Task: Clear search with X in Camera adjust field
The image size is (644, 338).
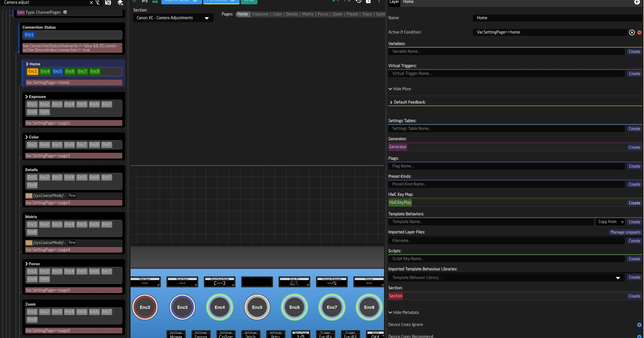Action: coord(91,3)
